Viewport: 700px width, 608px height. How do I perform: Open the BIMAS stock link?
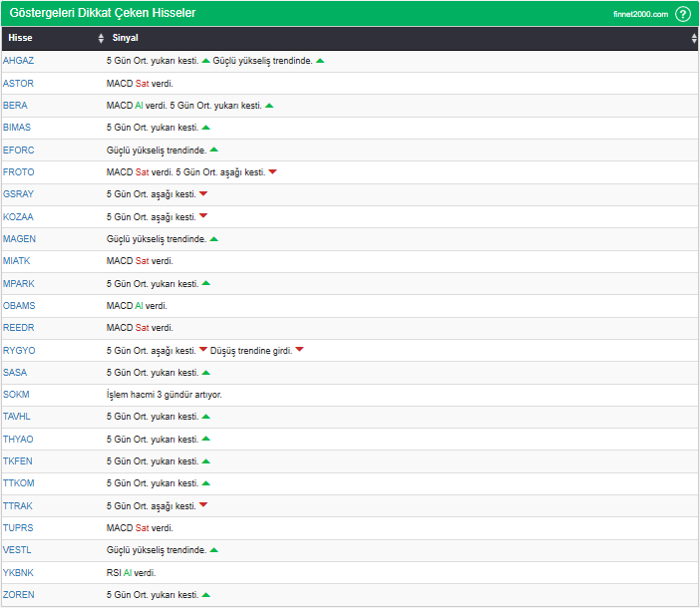17,128
